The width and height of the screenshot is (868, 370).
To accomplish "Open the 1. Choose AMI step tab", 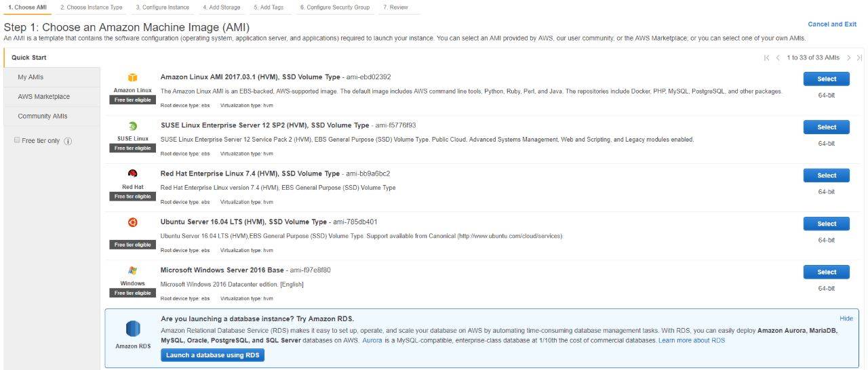I will tap(27, 7).
